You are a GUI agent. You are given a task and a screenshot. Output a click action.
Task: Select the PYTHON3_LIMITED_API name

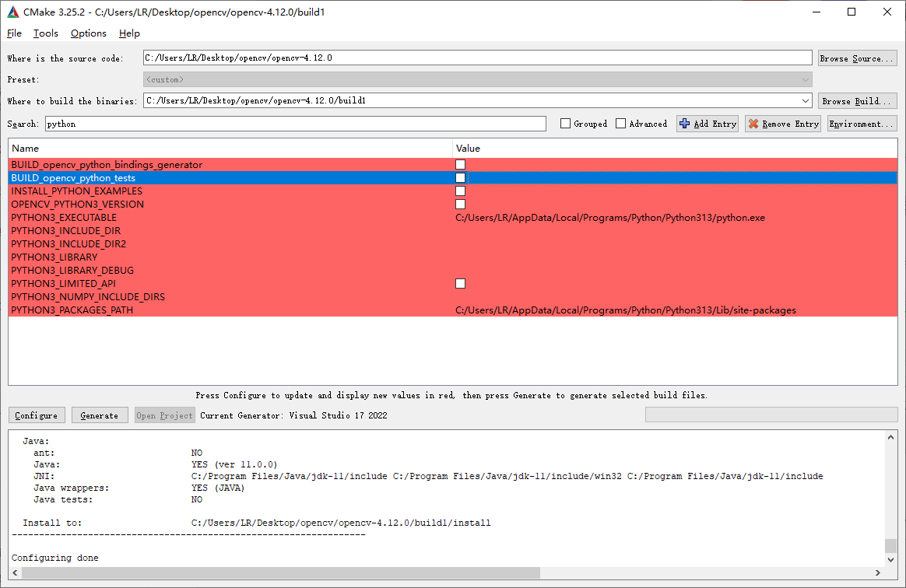[64, 284]
